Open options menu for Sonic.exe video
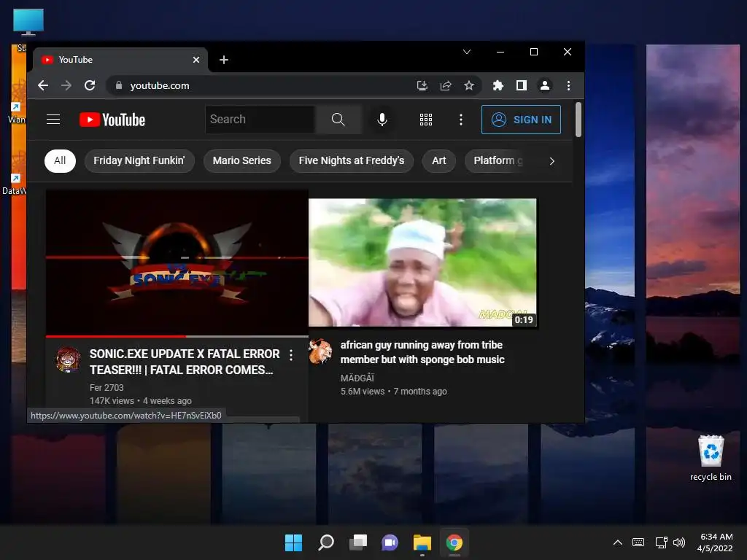Screen dimensions: 747x560 (291, 355)
